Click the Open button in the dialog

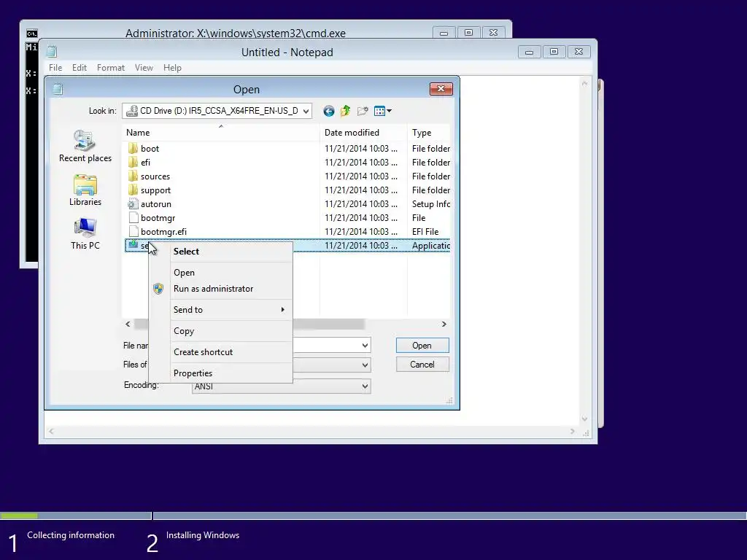[x=422, y=345]
